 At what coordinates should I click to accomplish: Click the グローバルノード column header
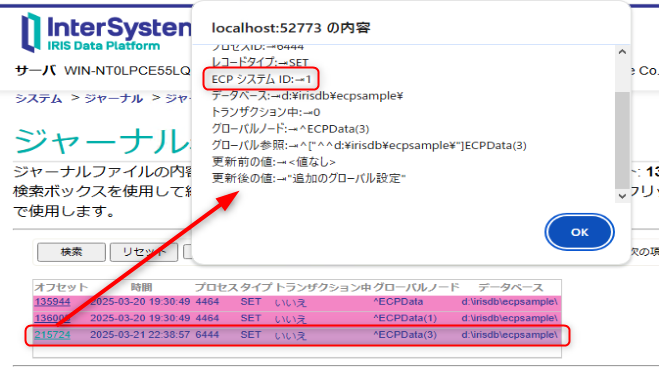click(x=416, y=287)
